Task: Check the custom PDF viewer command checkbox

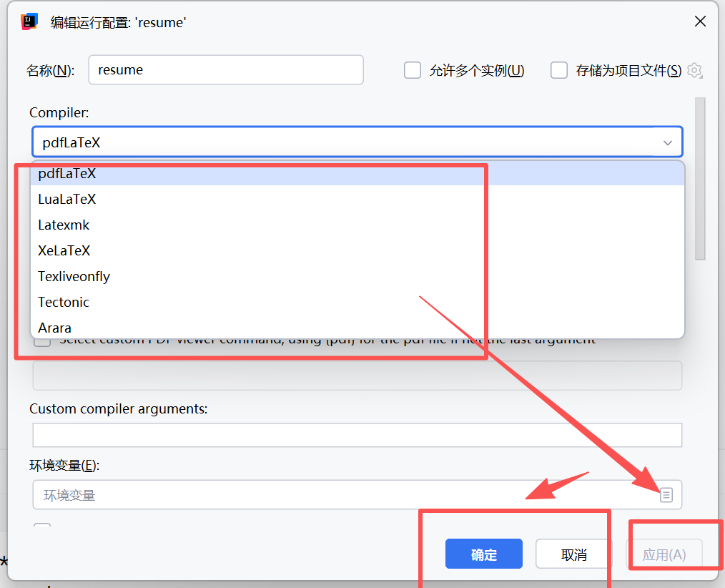Action: coord(43,340)
